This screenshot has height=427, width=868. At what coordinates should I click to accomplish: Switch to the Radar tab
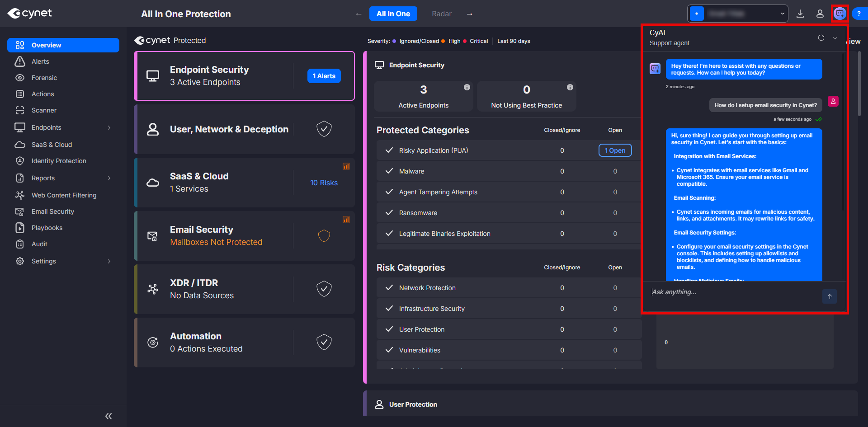coord(441,14)
